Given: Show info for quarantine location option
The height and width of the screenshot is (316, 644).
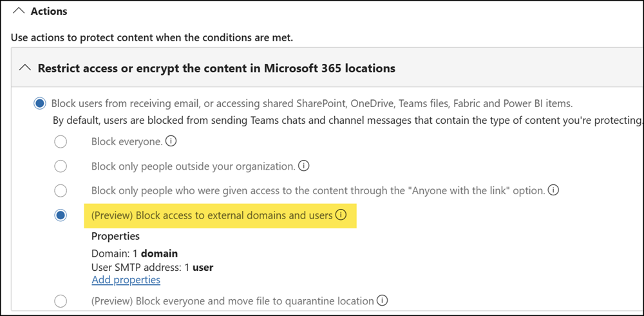Looking at the screenshot, I should [382, 301].
